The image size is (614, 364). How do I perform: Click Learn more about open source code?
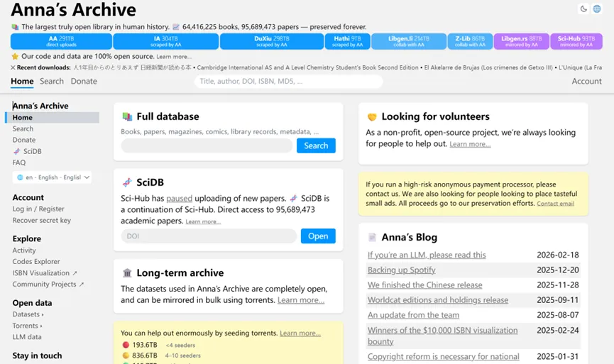(174, 57)
